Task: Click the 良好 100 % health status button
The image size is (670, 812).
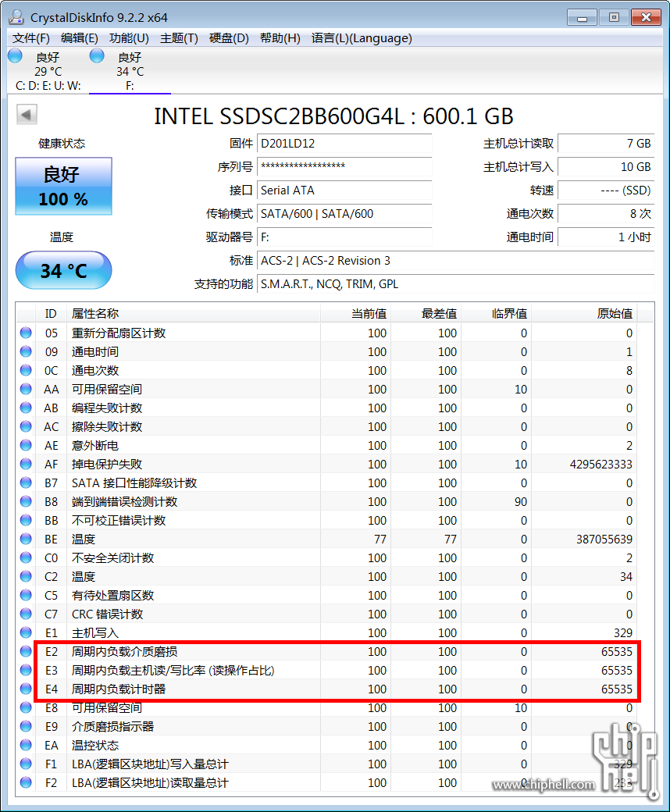Action: click(x=64, y=187)
